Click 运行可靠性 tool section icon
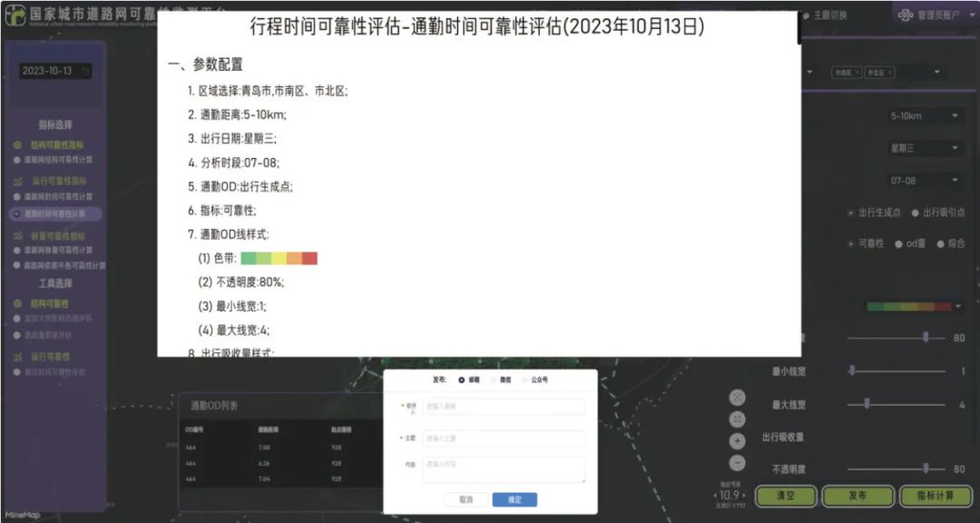The width and height of the screenshot is (980, 523). (x=17, y=357)
